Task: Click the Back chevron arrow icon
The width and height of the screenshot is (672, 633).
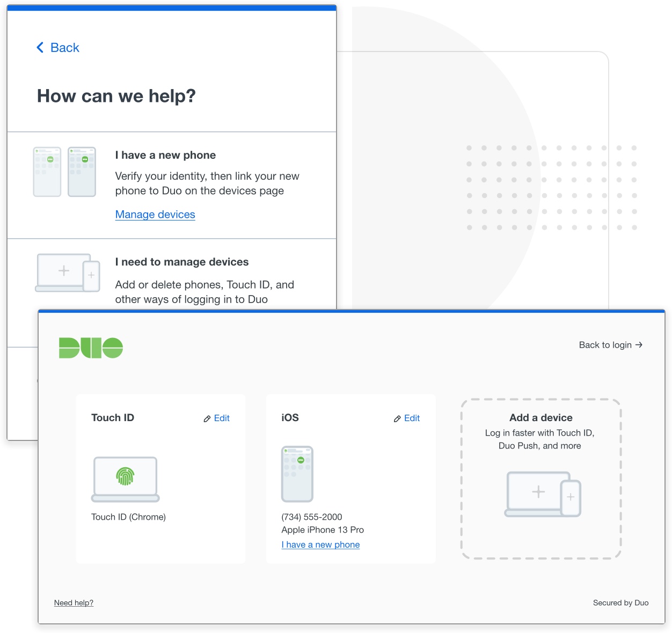Action: coord(40,48)
